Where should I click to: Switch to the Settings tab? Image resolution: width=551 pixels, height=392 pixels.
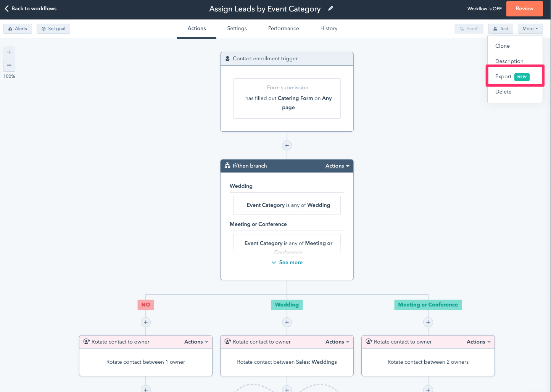point(237,29)
